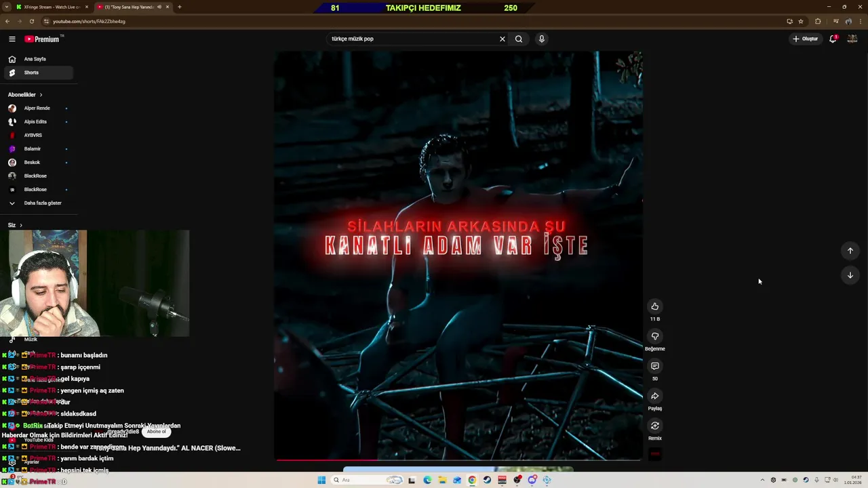Expand Daha fazla göster subscriptions list

coord(37,203)
